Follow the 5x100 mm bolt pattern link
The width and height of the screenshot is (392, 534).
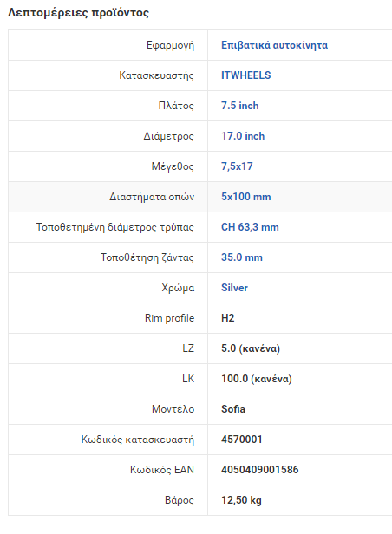(246, 197)
